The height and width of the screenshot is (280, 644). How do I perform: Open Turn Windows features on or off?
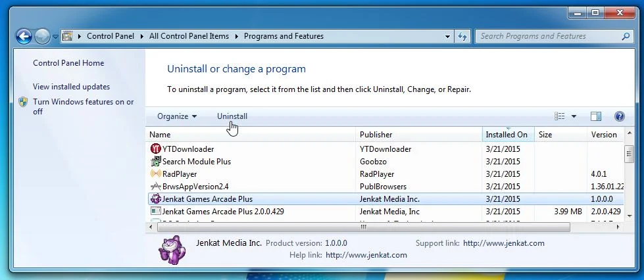click(x=84, y=106)
